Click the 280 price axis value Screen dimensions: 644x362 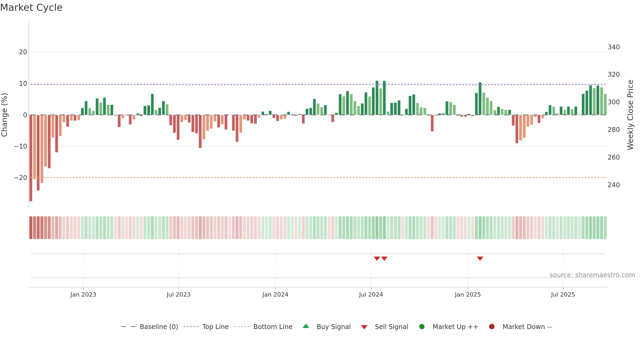pos(614,130)
